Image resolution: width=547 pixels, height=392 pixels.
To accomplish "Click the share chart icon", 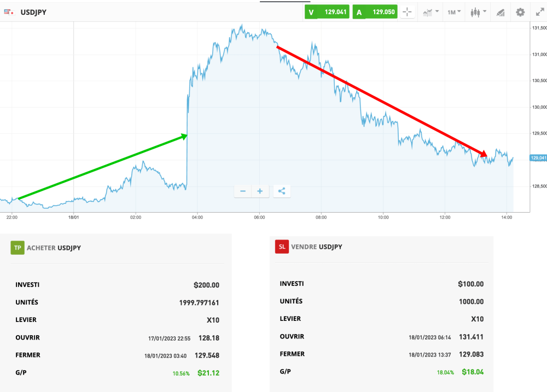I will click(282, 191).
